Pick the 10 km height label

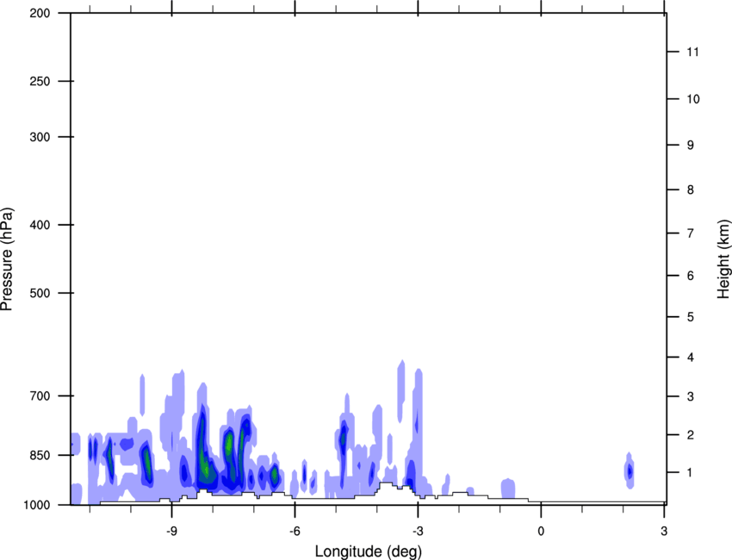[693, 99]
